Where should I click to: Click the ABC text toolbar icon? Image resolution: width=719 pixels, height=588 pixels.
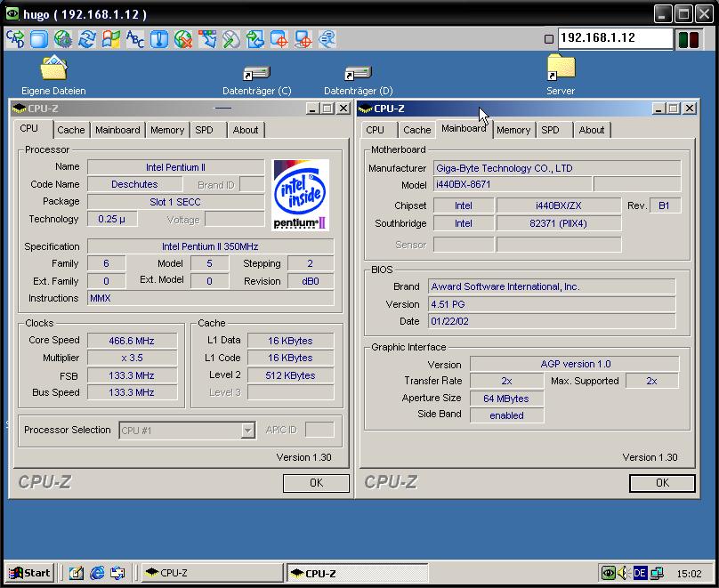coord(135,39)
